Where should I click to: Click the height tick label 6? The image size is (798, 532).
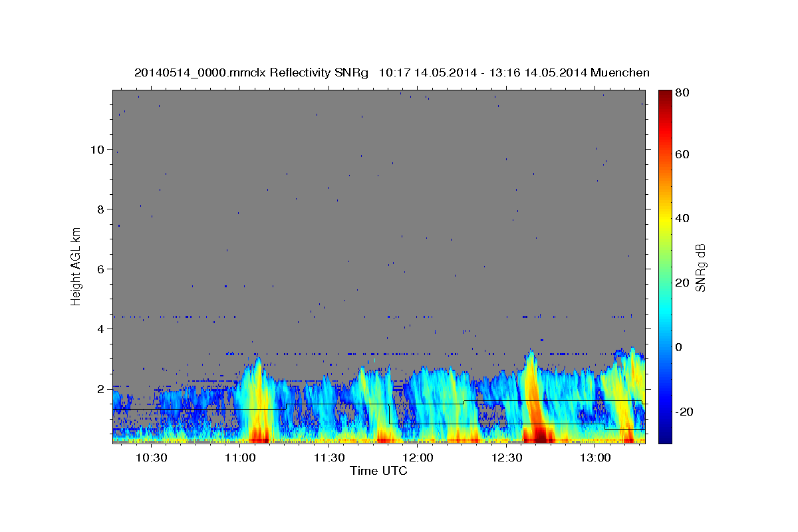pos(102,269)
